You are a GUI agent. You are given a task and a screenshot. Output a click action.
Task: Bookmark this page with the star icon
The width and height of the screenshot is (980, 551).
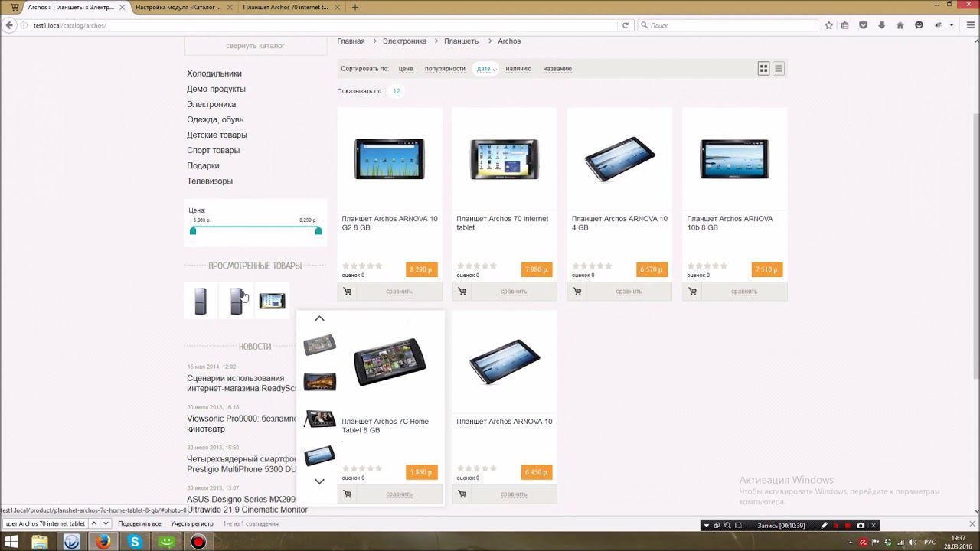point(828,25)
